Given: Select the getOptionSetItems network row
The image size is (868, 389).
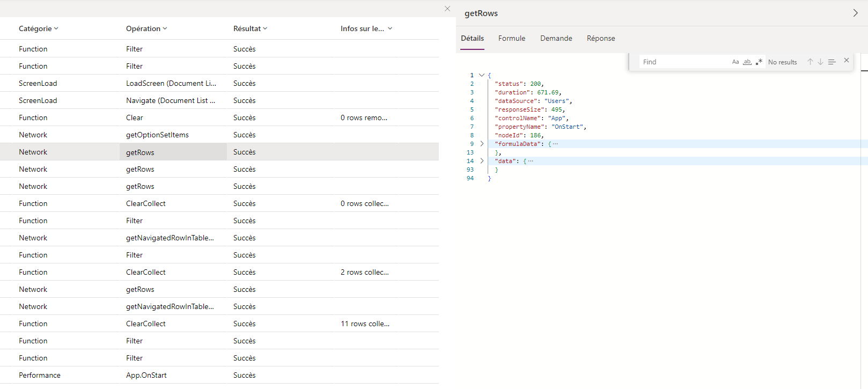Looking at the screenshot, I should 157,135.
